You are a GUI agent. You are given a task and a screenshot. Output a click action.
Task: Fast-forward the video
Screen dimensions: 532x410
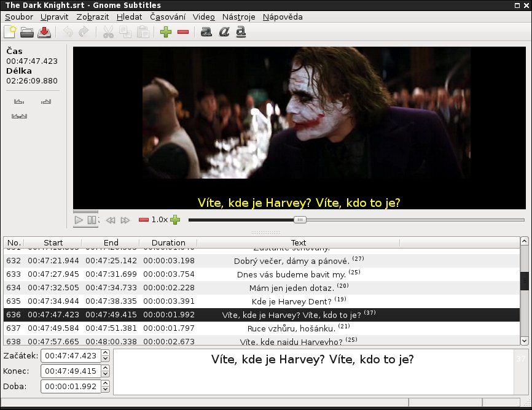click(125, 220)
